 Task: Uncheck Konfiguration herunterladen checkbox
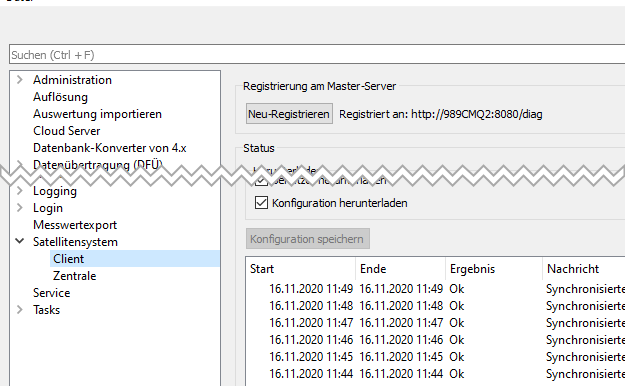[x=261, y=203]
